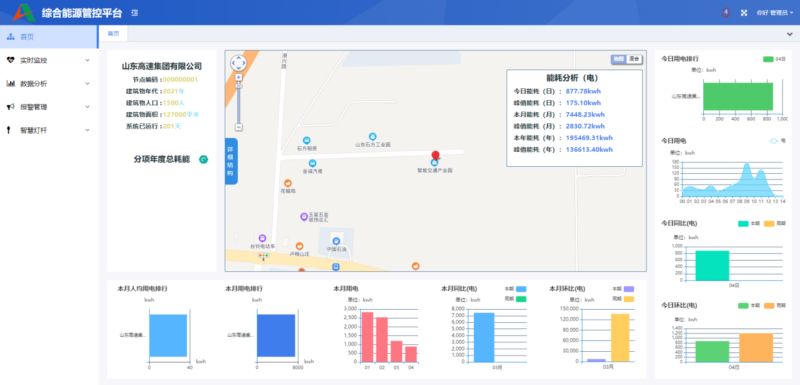Click the map pan direction control

(x=238, y=63)
